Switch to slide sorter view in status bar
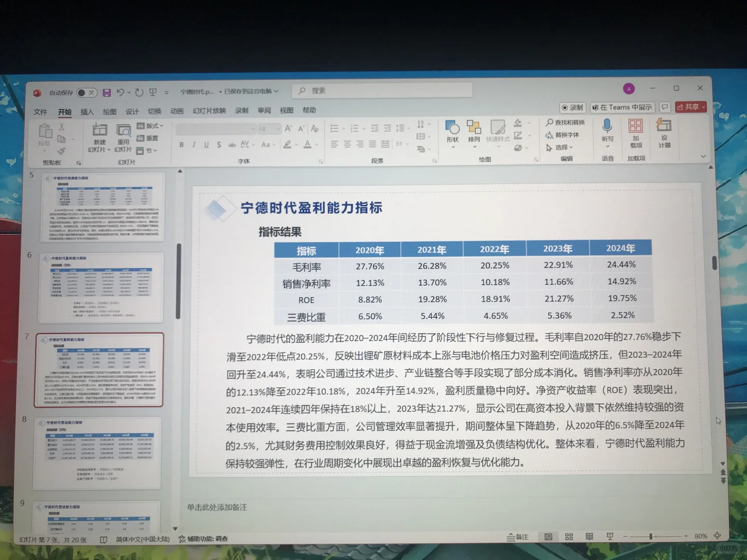Screen dimensions: 747x560 pyautogui.click(x=569, y=537)
